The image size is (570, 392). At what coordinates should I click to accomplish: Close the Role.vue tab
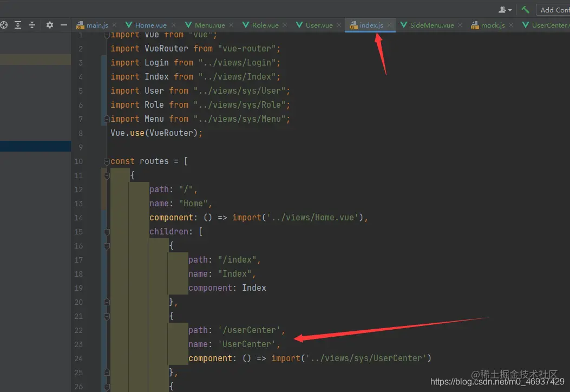tap(285, 25)
